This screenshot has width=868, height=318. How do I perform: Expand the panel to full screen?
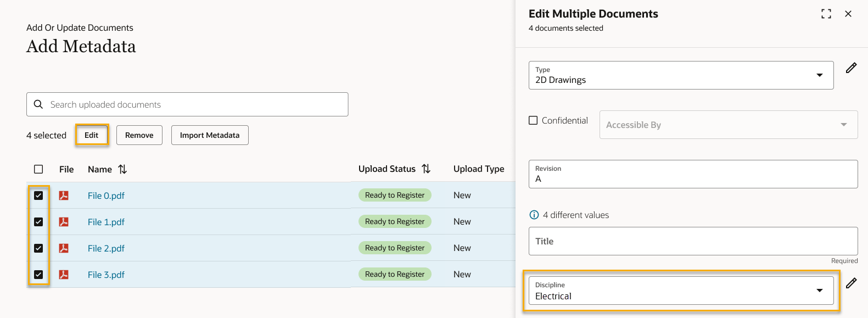pyautogui.click(x=826, y=14)
